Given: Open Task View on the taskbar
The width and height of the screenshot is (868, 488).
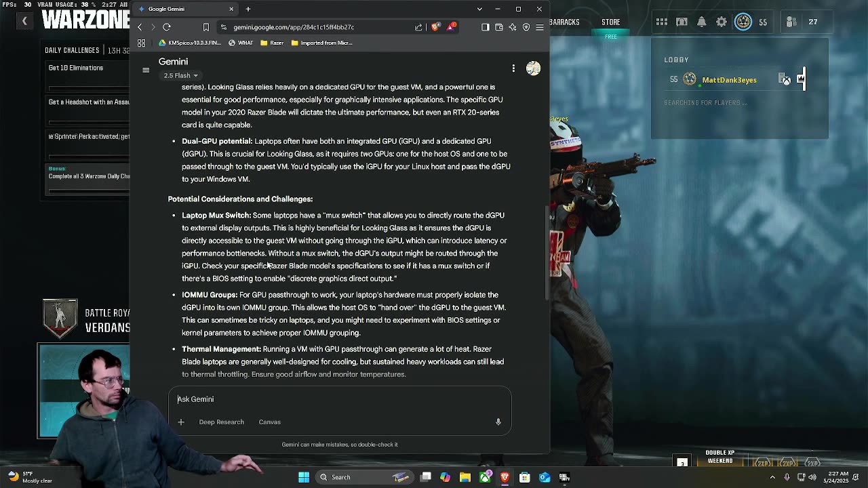Looking at the screenshot, I should click(x=426, y=477).
